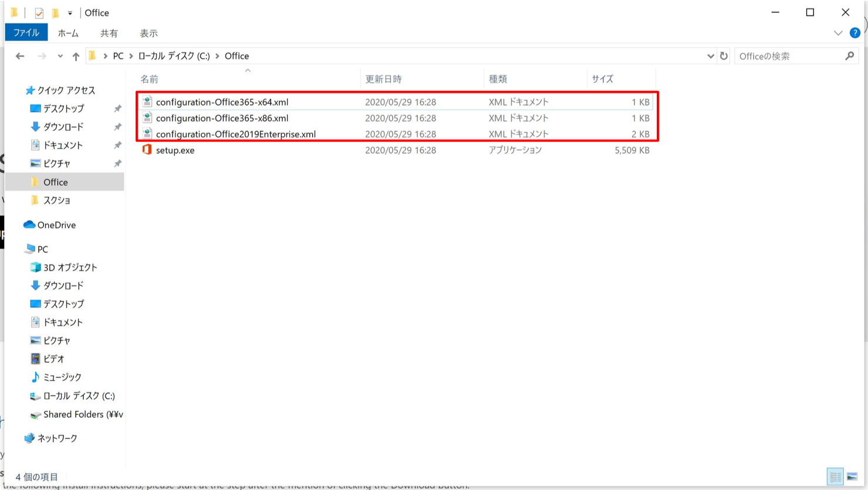This screenshot has width=868, height=490.
Task: Click the New folder icon in title bar
Action: pyautogui.click(x=55, y=13)
